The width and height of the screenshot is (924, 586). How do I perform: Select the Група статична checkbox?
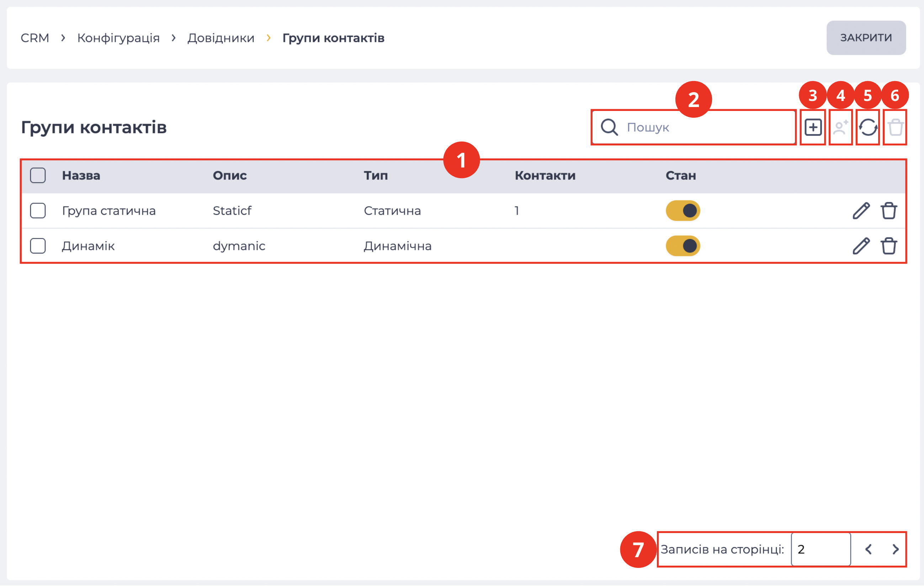tap(38, 211)
